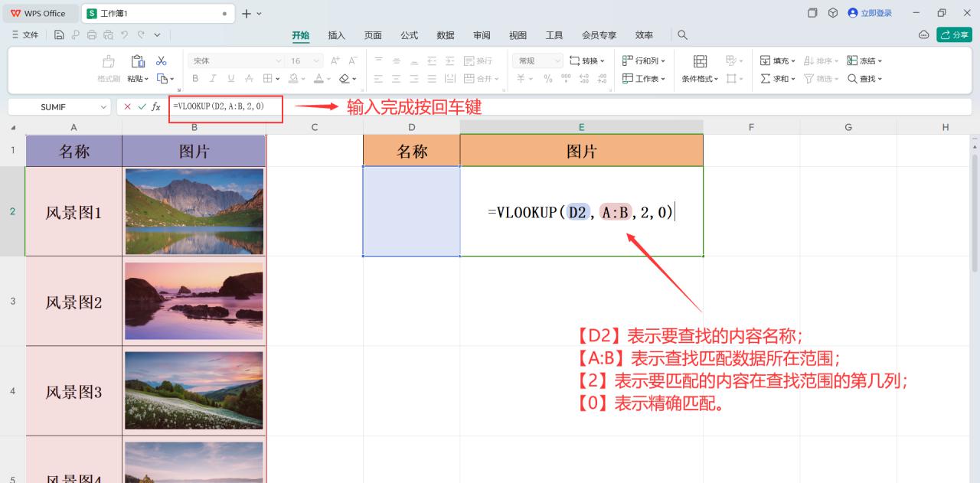This screenshot has width=980, height=483.
Task: Click the Eraser clear-format icon
Action: (344, 79)
